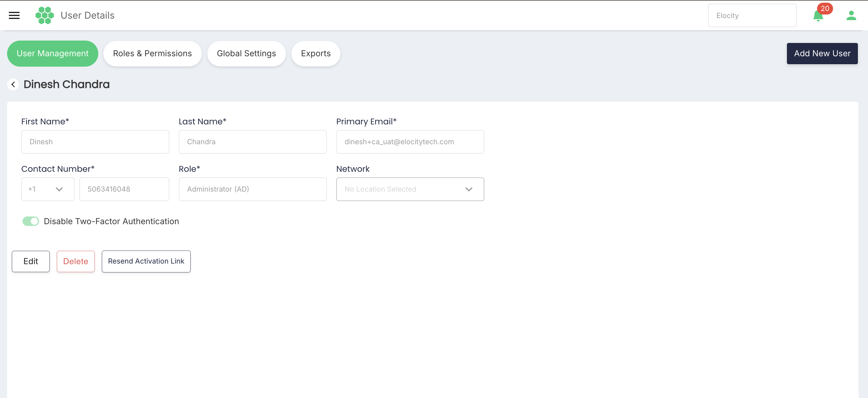This screenshot has width=868, height=398.
Task: Click the Add New User button
Action: point(822,54)
